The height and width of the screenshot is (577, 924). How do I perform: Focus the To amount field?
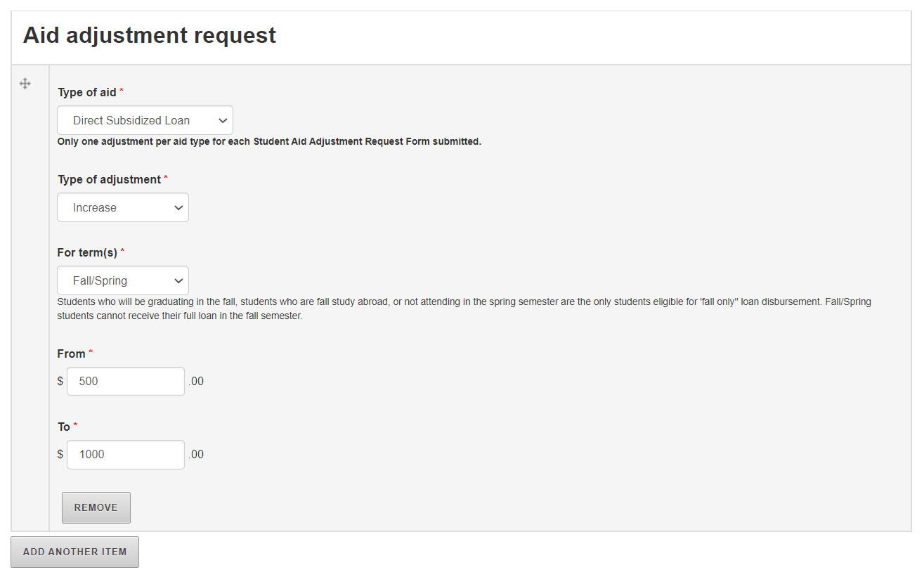click(x=126, y=454)
